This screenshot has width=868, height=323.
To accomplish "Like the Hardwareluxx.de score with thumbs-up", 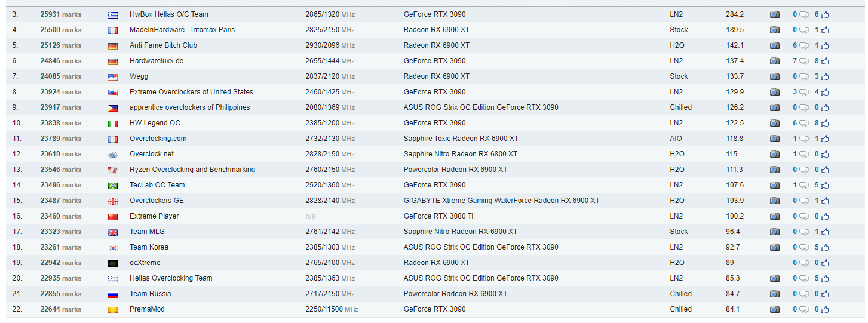I will tap(824, 61).
